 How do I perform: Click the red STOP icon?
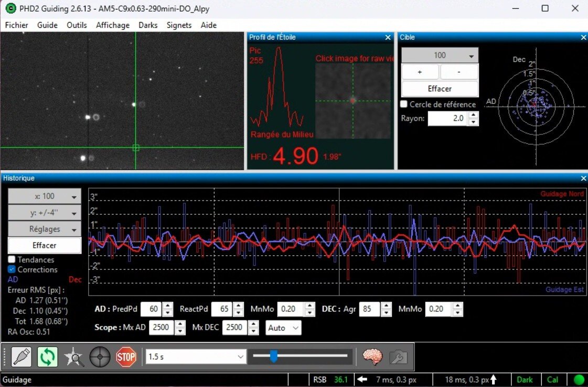pyautogui.click(x=126, y=356)
